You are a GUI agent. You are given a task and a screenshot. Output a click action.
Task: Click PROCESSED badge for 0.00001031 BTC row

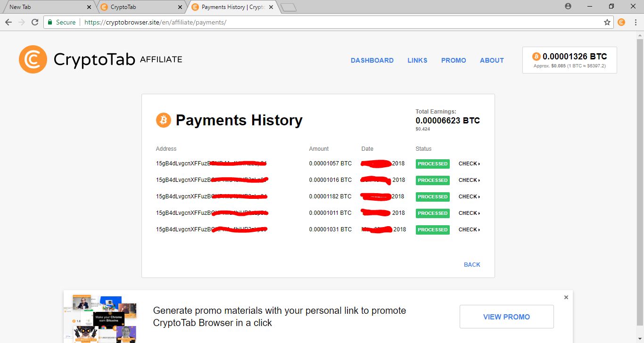pos(433,230)
